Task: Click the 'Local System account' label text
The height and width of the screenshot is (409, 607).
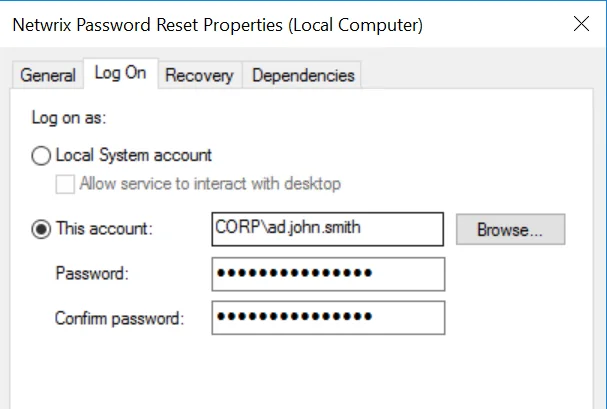Action: pos(134,155)
